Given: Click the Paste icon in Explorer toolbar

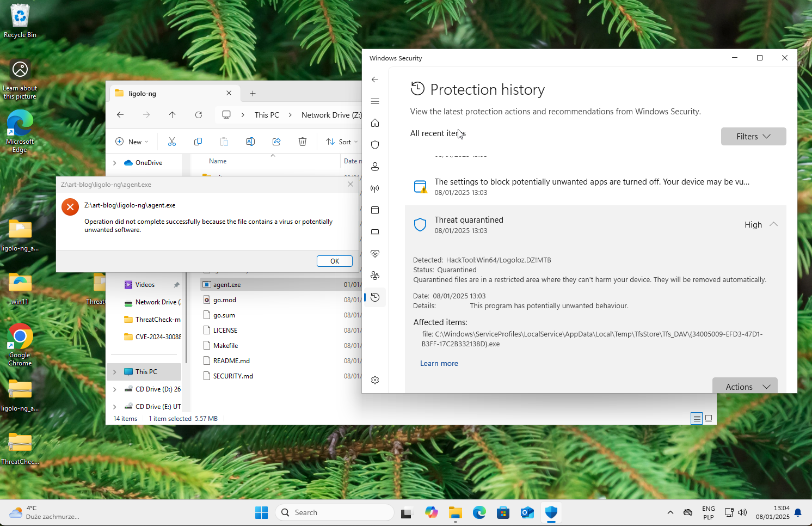Looking at the screenshot, I should click(x=224, y=142).
